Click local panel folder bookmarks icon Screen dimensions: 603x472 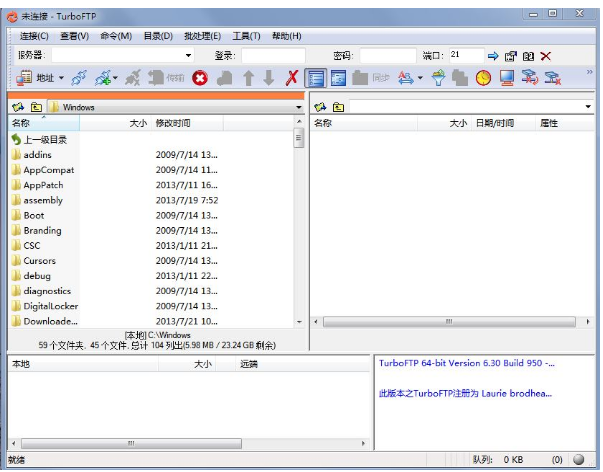click(x=18, y=107)
